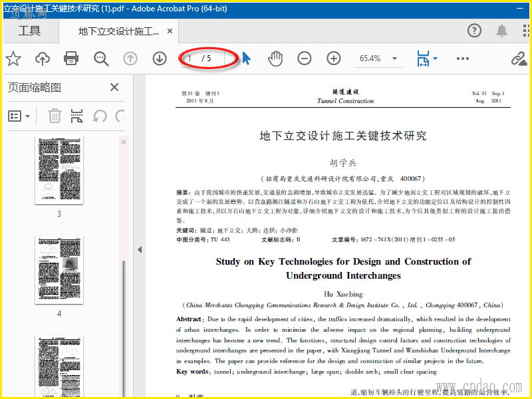
Task: Open find text magnifier tool
Action: coord(101,59)
